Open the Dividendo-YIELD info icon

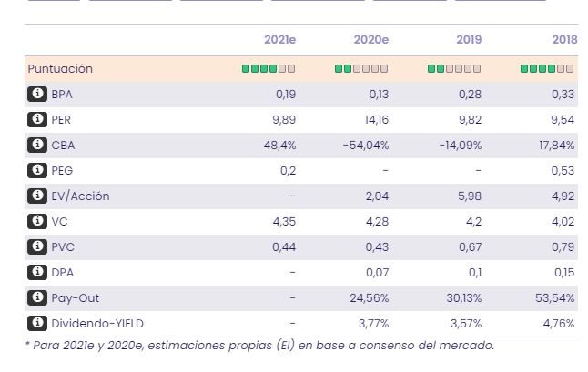click(x=37, y=323)
